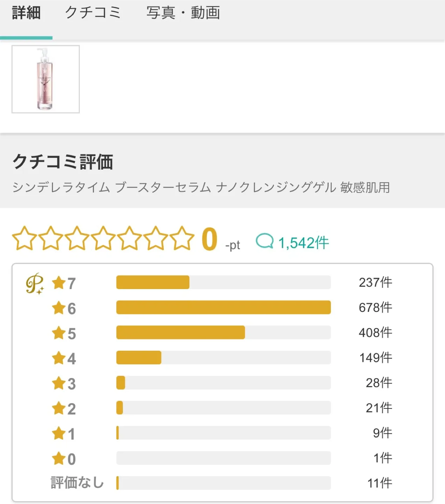The height and width of the screenshot is (504, 445).
Task: Click the star icon for the 0 rating row
Action: click(x=59, y=458)
